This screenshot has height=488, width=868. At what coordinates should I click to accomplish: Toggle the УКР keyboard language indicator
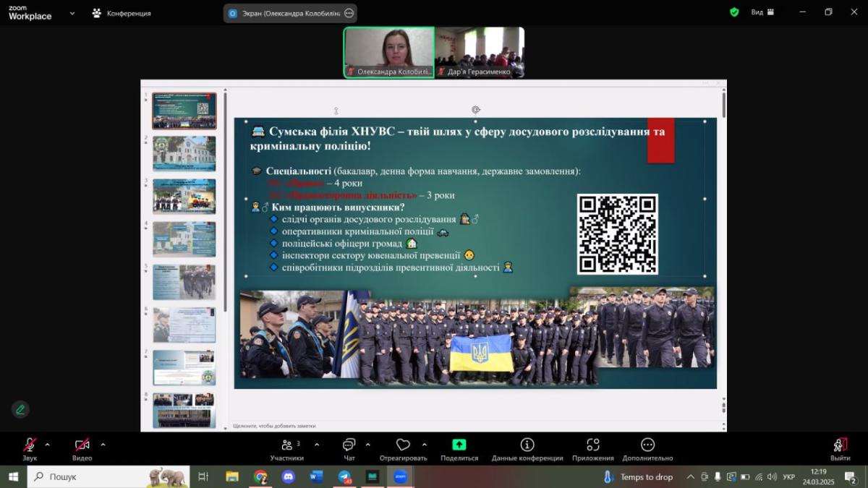789,477
